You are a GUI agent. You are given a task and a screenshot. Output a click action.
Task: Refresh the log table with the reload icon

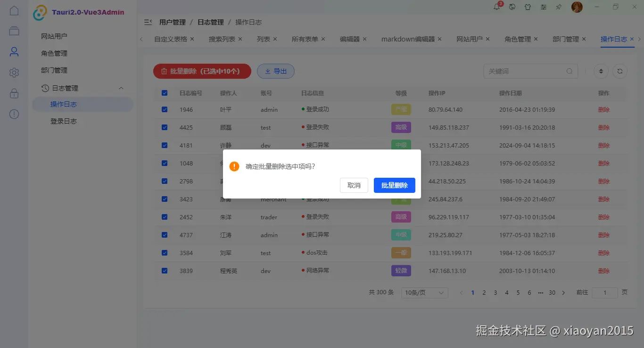619,71
